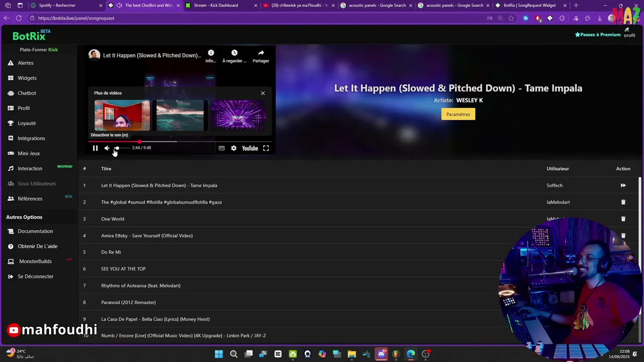Adjust the video volume slider

(x=121, y=148)
